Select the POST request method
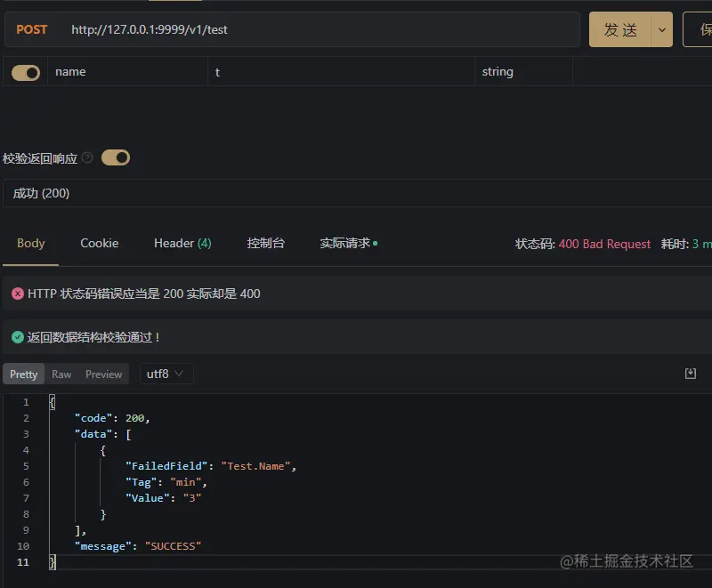 click(x=32, y=29)
